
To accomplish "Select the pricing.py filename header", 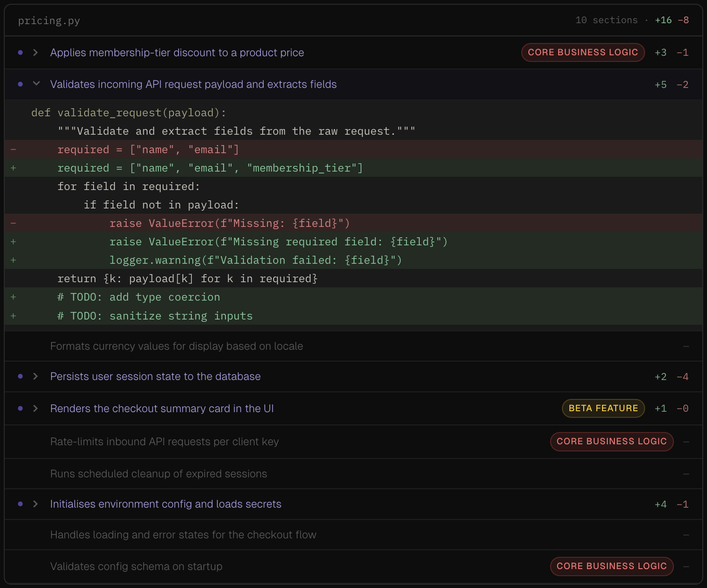I will pyautogui.click(x=49, y=20).
